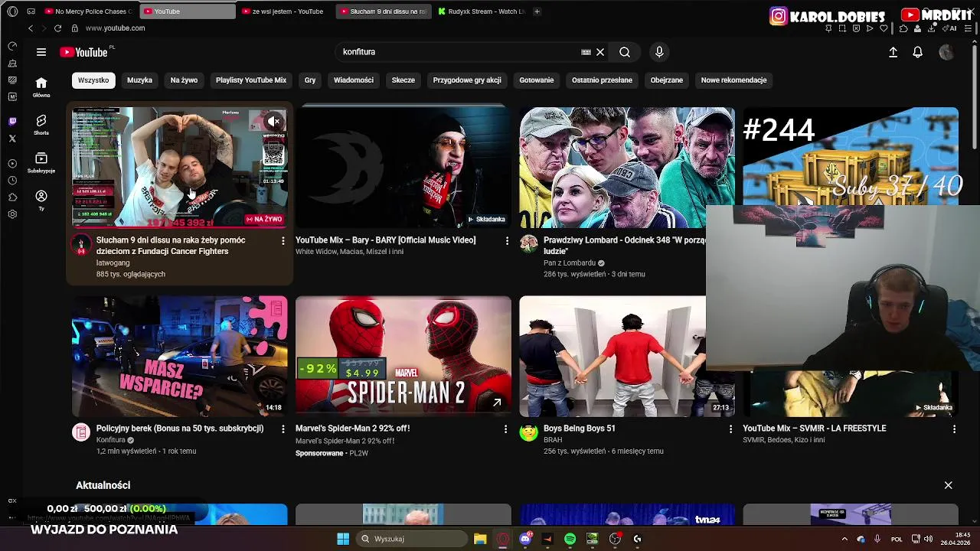The height and width of the screenshot is (551, 980).
Task: Open the YouTube upload/create icon
Action: coord(893,52)
